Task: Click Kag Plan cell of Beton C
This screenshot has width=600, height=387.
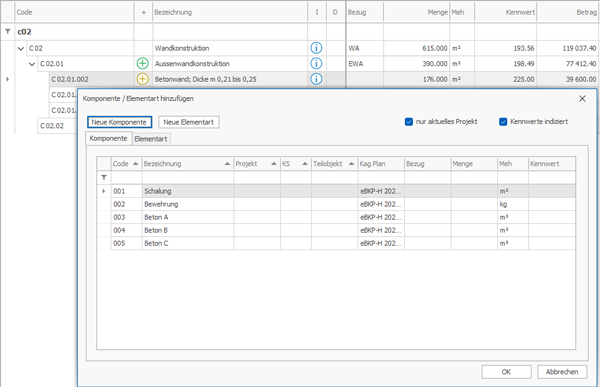Action: click(x=381, y=243)
